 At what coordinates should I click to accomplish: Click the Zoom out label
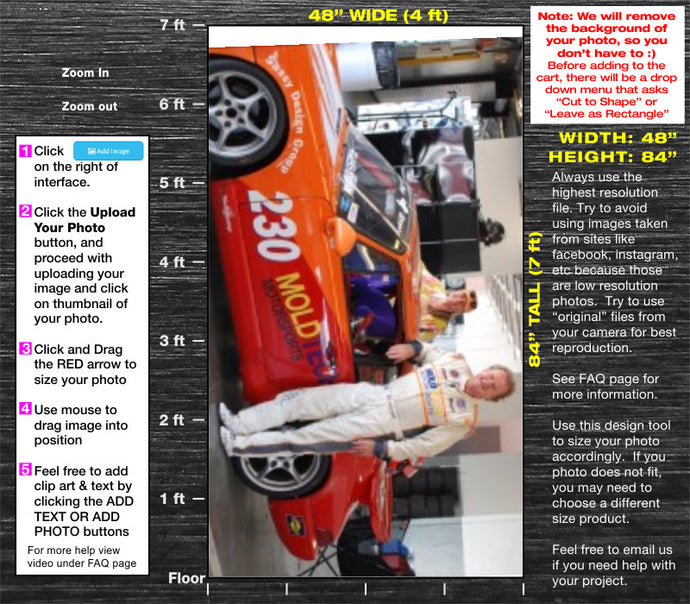click(x=89, y=106)
